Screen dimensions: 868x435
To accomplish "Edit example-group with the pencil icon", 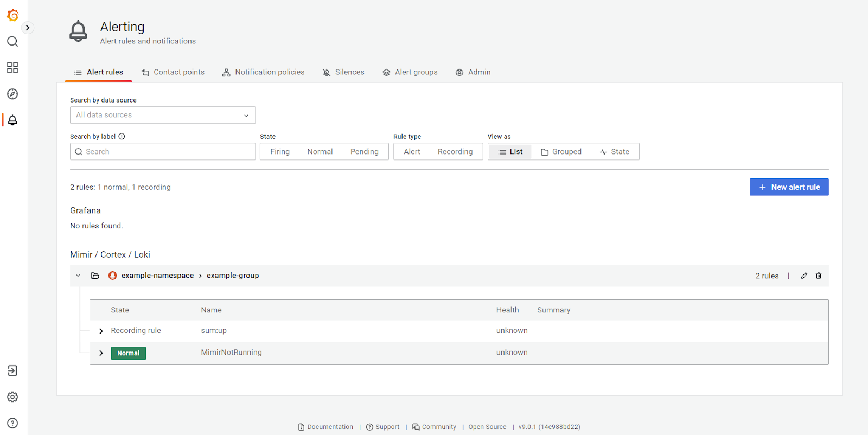I will pos(804,276).
